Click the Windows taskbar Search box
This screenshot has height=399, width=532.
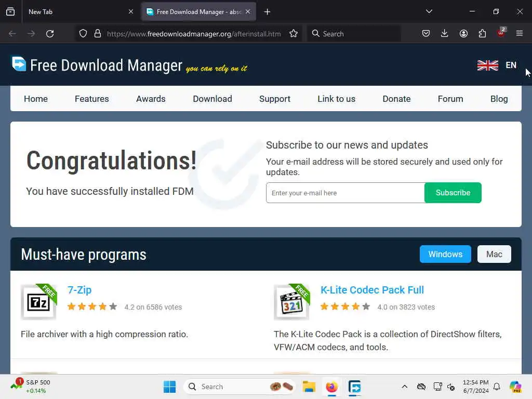click(240, 387)
